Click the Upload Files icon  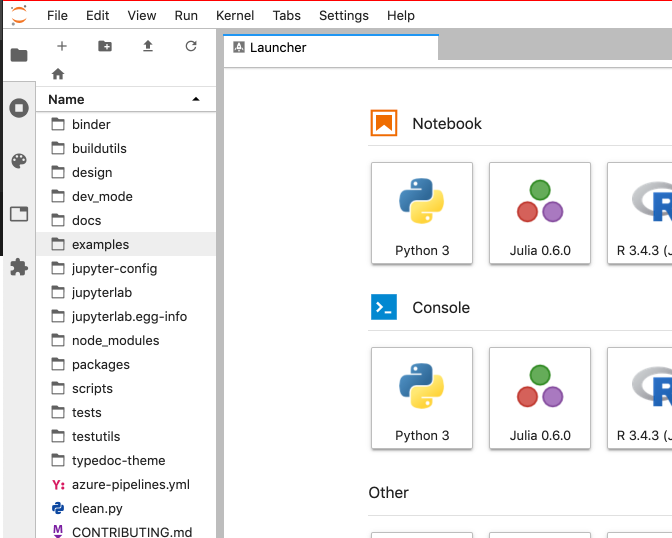click(148, 46)
